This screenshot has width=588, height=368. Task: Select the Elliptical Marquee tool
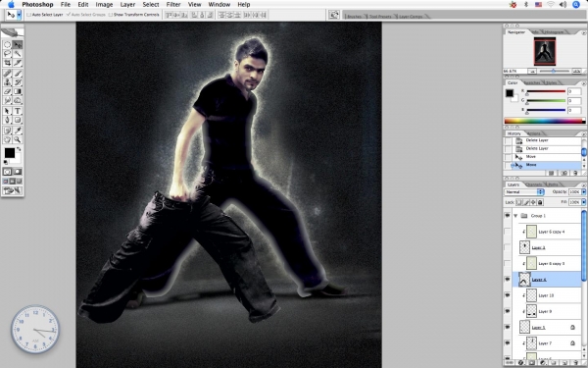pyautogui.click(x=7, y=45)
